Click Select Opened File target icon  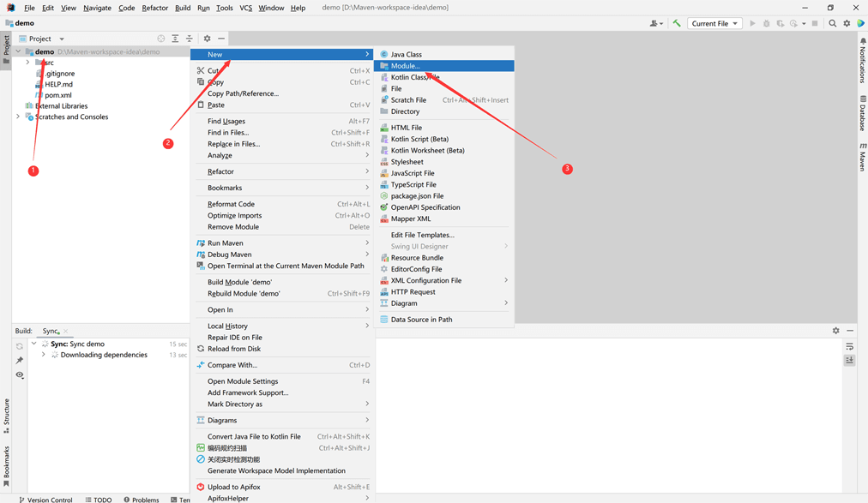click(160, 39)
